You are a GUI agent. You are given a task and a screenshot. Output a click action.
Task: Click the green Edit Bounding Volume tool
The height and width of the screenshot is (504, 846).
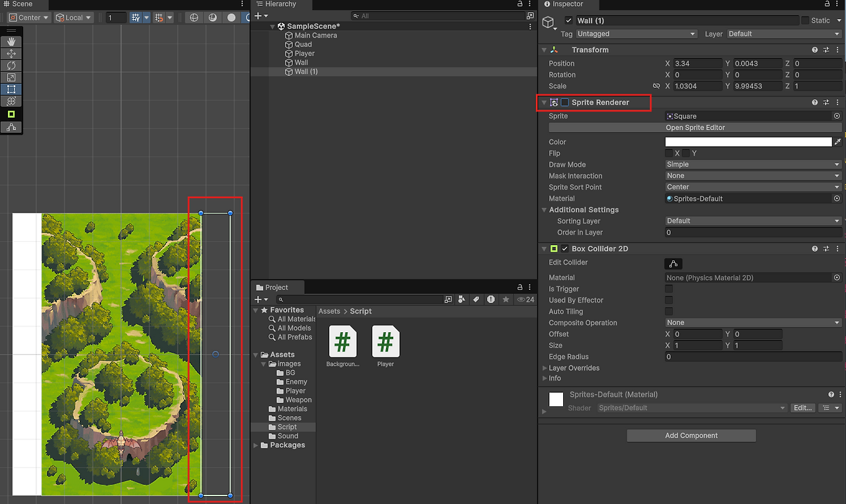click(x=11, y=114)
